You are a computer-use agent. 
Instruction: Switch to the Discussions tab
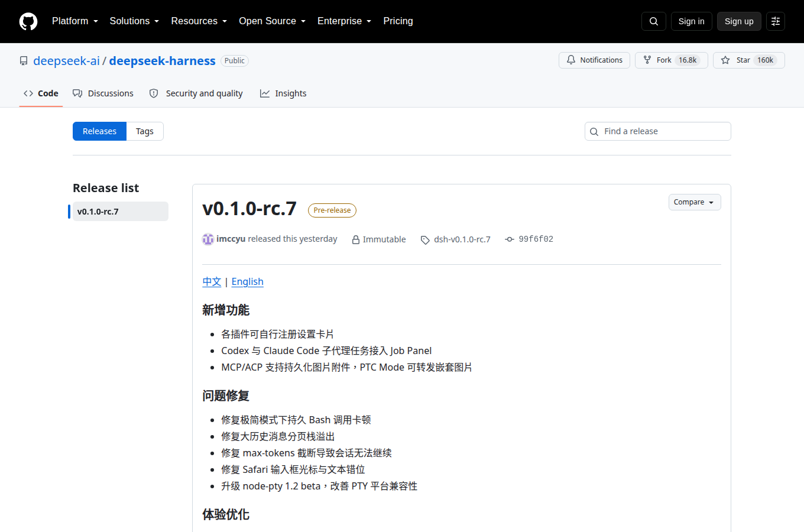(x=103, y=93)
